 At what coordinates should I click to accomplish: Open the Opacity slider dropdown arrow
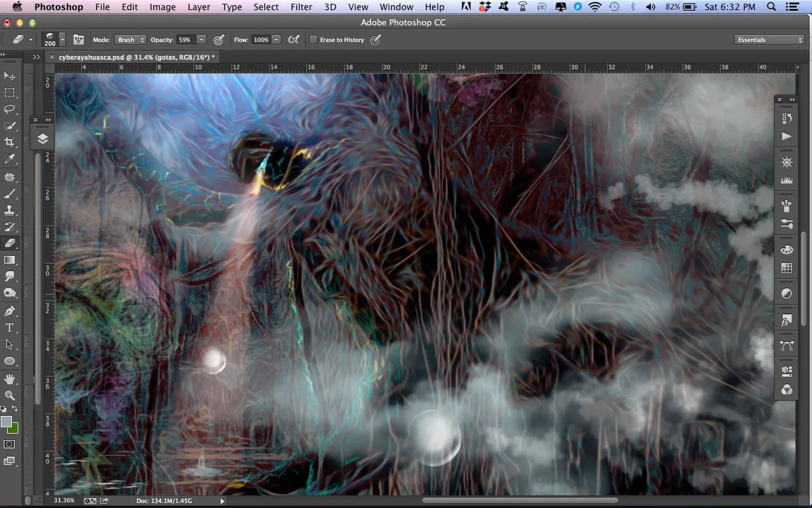point(201,39)
